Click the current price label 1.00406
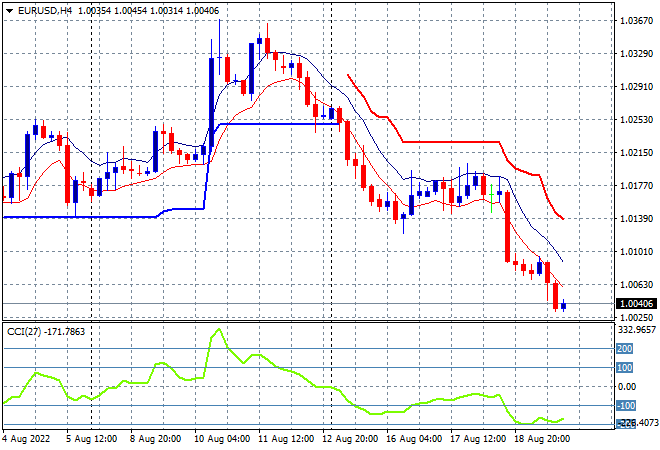 point(636,304)
